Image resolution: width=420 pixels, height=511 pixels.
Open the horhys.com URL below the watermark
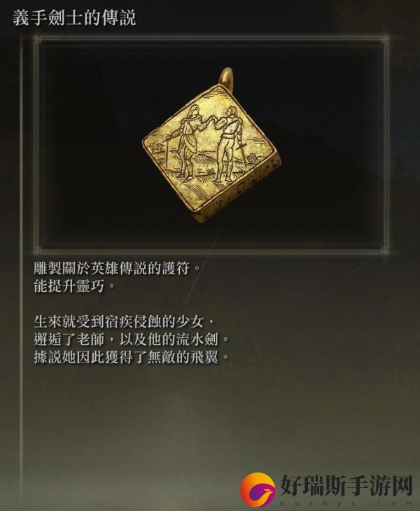pos(346,503)
